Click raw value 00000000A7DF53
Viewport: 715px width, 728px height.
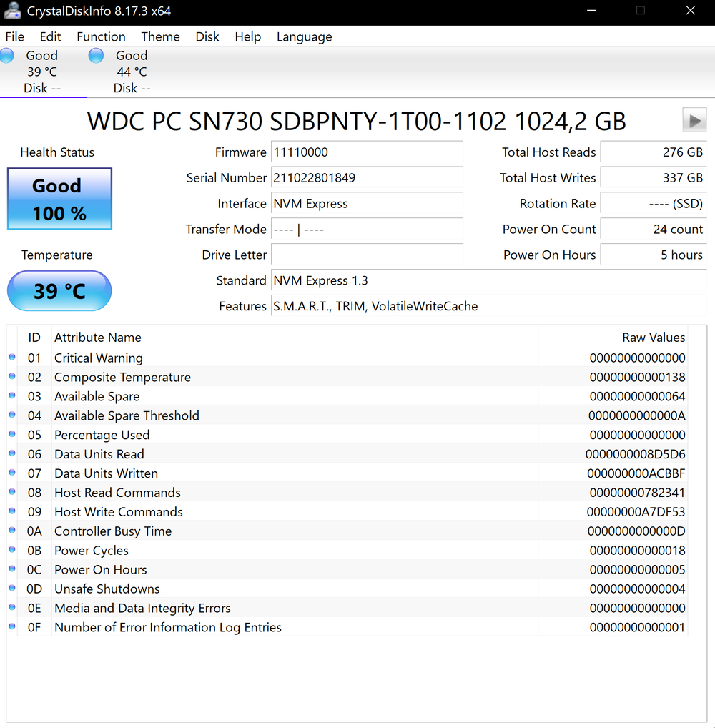[636, 511]
